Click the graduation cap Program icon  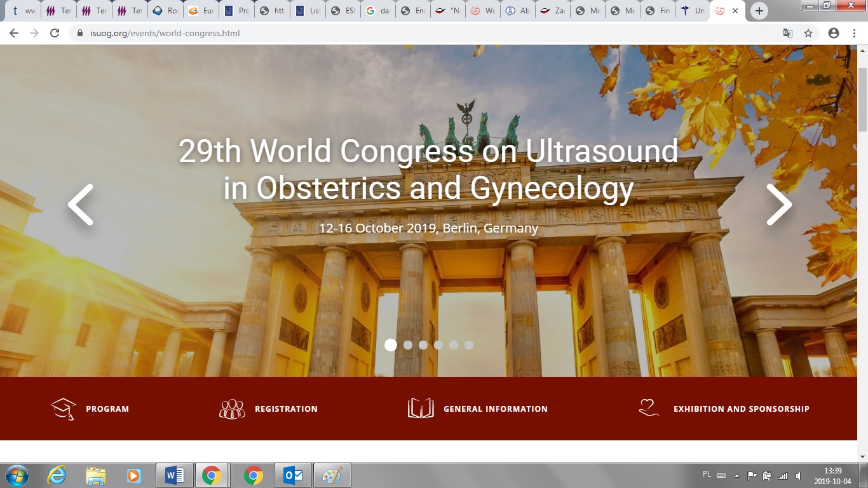pos(63,409)
